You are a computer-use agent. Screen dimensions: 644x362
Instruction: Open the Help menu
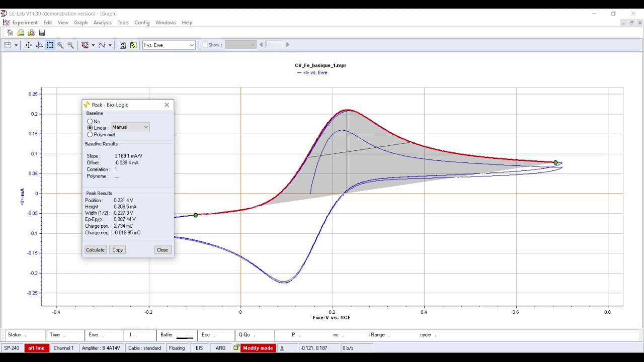[x=187, y=23]
